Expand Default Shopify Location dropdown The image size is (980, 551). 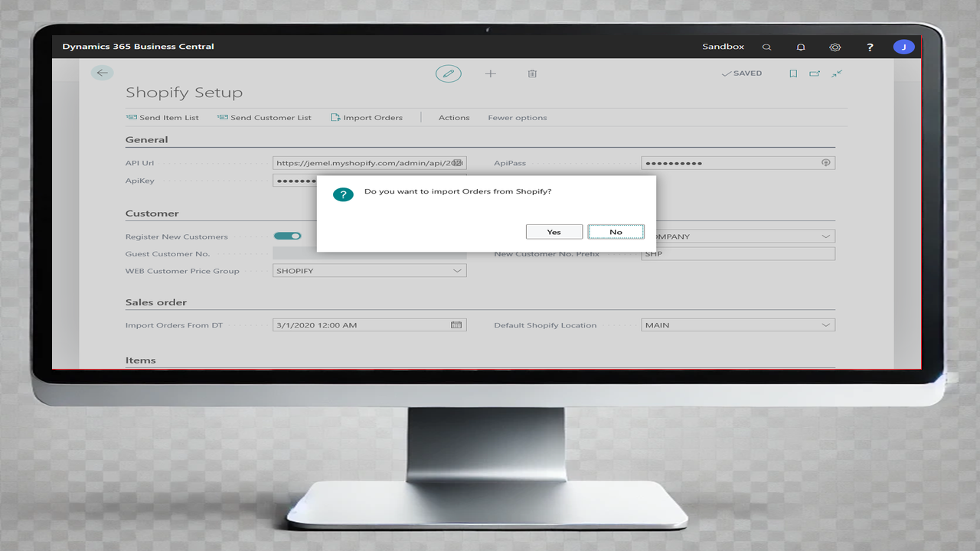(x=825, y=325)
